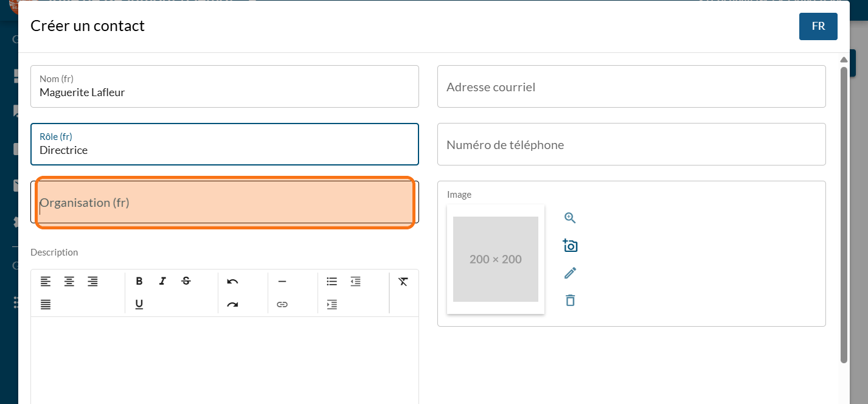Screen dimensions: 868x404
Task: Apply strikethrough formatting
Action: click(186, 281)
